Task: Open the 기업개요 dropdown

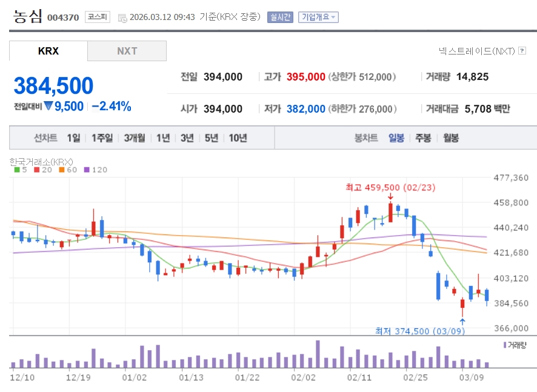Action: click(318, 17)
